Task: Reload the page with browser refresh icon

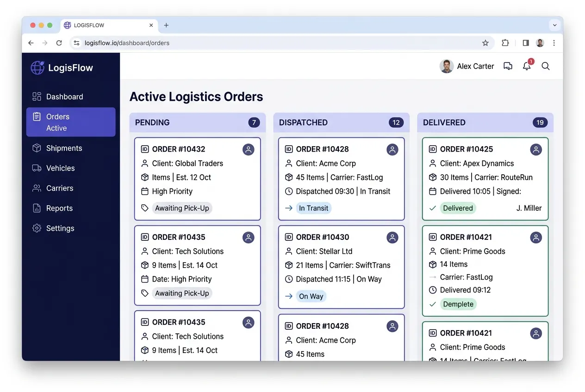Action: pos(59,43)
